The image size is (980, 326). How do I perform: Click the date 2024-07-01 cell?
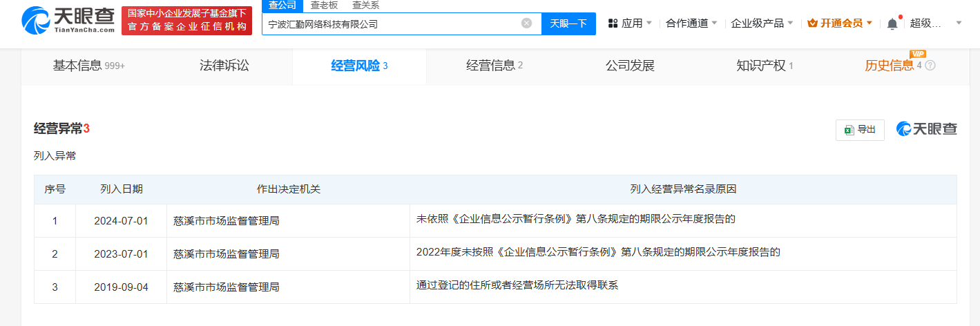click(122, 221)
